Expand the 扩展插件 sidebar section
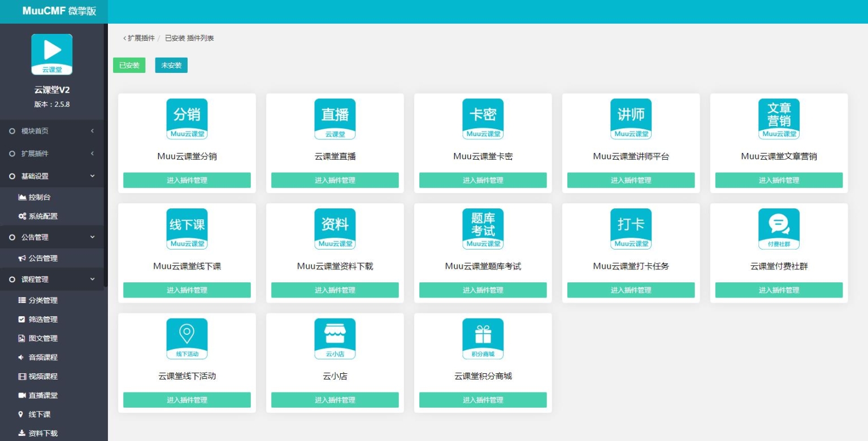 click(52, 154)
